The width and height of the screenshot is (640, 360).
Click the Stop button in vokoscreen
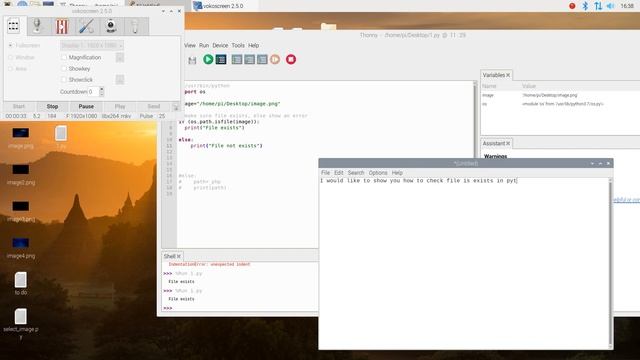tap(52, 107)
